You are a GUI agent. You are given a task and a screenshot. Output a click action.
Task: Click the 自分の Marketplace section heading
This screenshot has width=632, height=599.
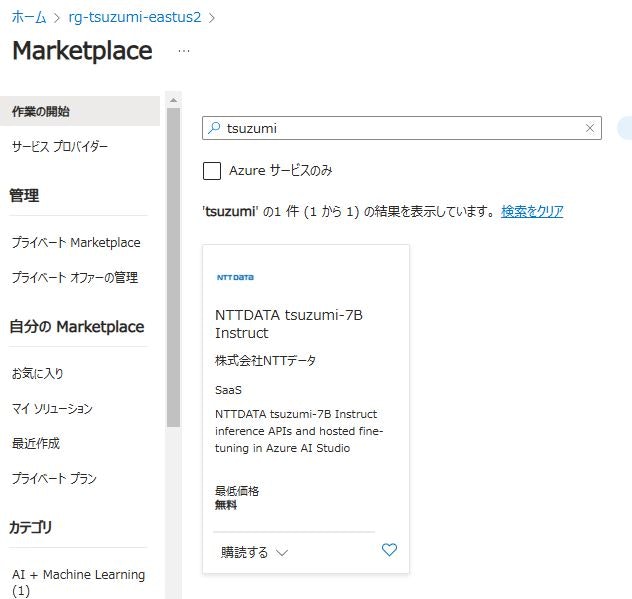[77, 327]
